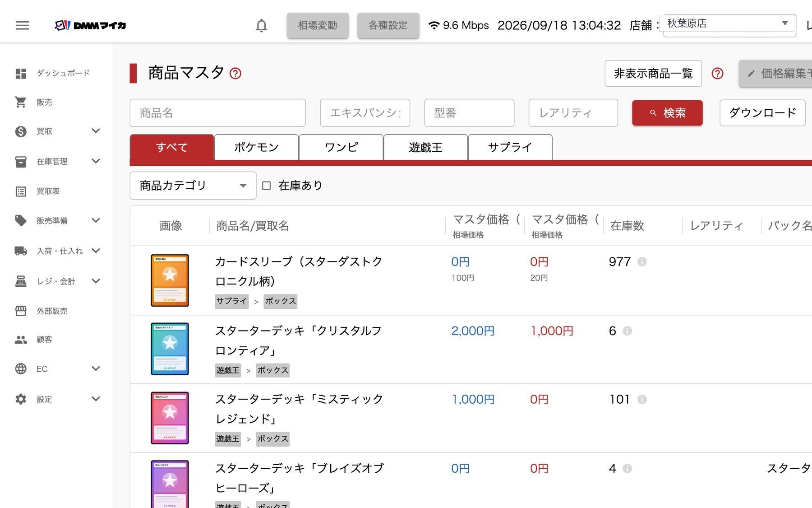Screen dimensions: 812x508
Task: Click the 相場変動 button
Action: (318, 25)
